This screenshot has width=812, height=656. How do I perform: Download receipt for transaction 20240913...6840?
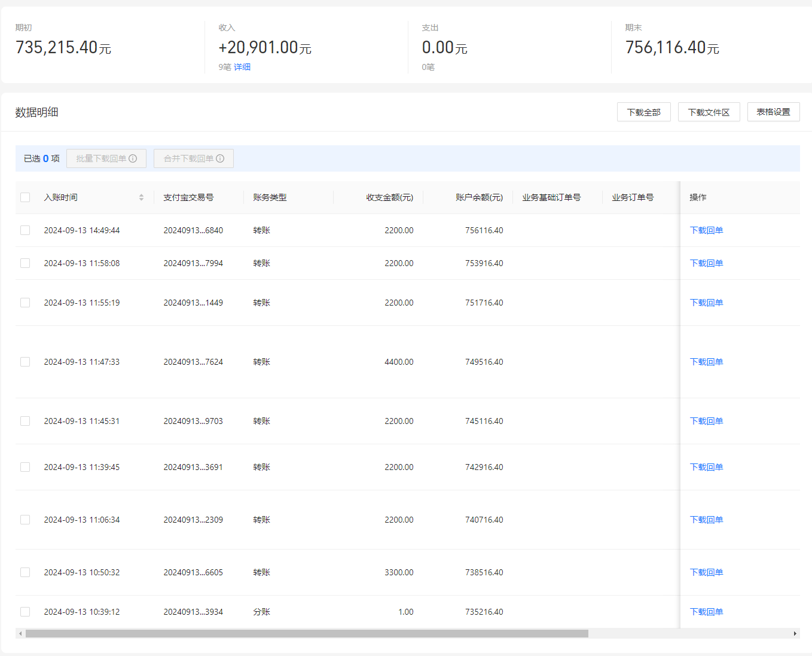click(x=706, y=230)
